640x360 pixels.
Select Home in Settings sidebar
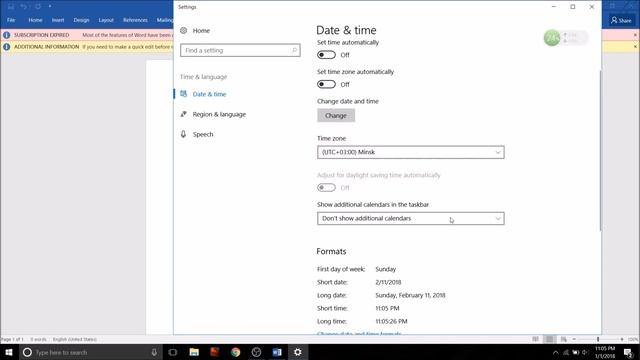(x=201, y=31)
